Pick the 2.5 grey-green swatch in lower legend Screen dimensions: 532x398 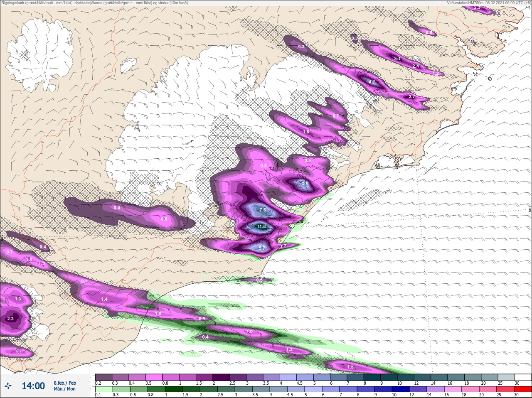(x=227, y=389)
